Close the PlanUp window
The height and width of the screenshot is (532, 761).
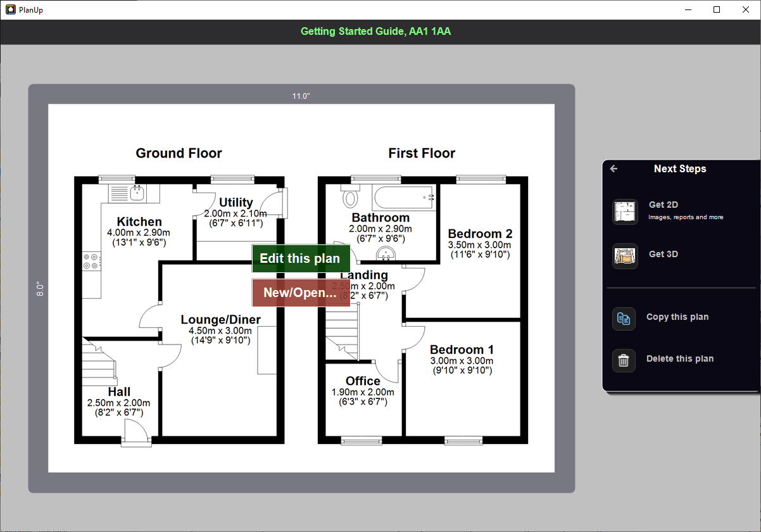tap(745, 9)
